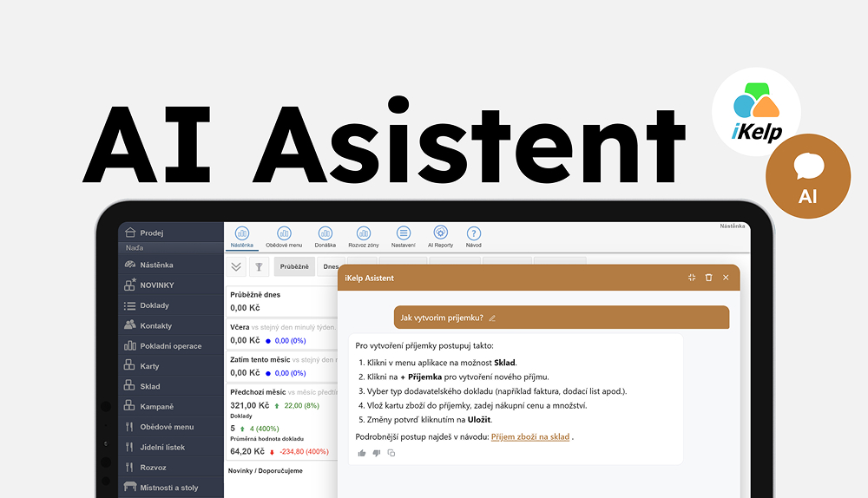Image resolution: width=868 pixels, height=498 pixels.
Task: Open Rozvoz in the sidebar
Action: point(170,467)
